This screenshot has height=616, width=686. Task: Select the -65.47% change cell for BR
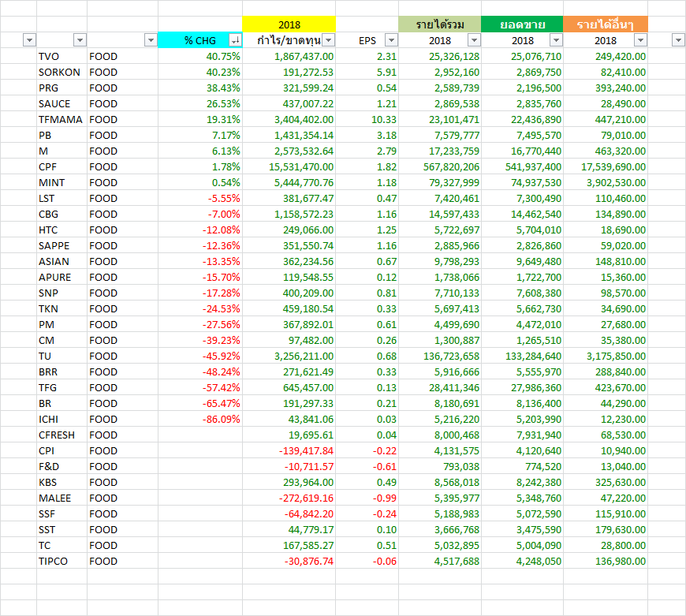[x=200, y=403]
